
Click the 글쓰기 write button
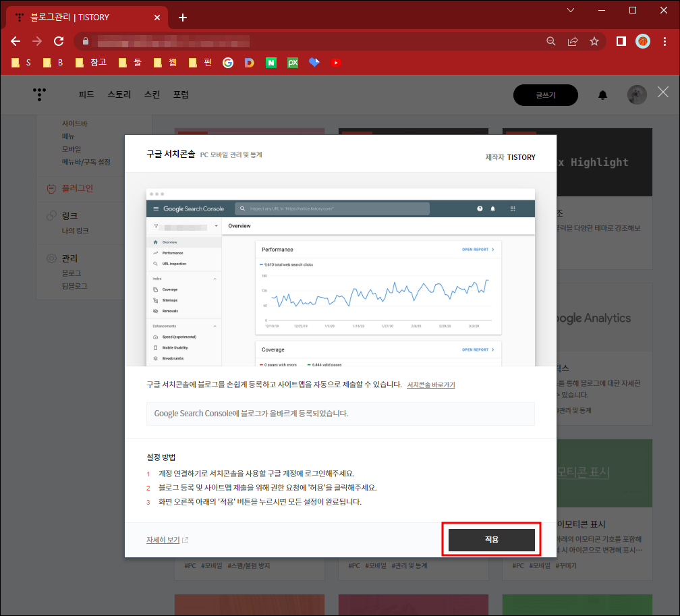click(x=545, y=94)
